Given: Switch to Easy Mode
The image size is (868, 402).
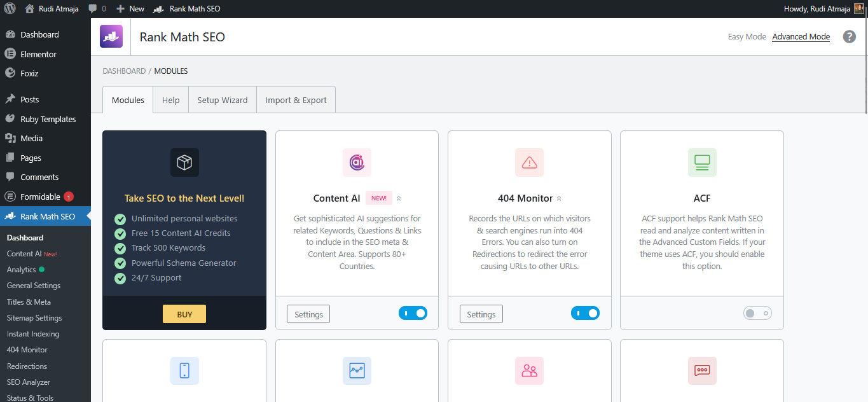Looking at the screenshot, I should [x=747, y=37].
